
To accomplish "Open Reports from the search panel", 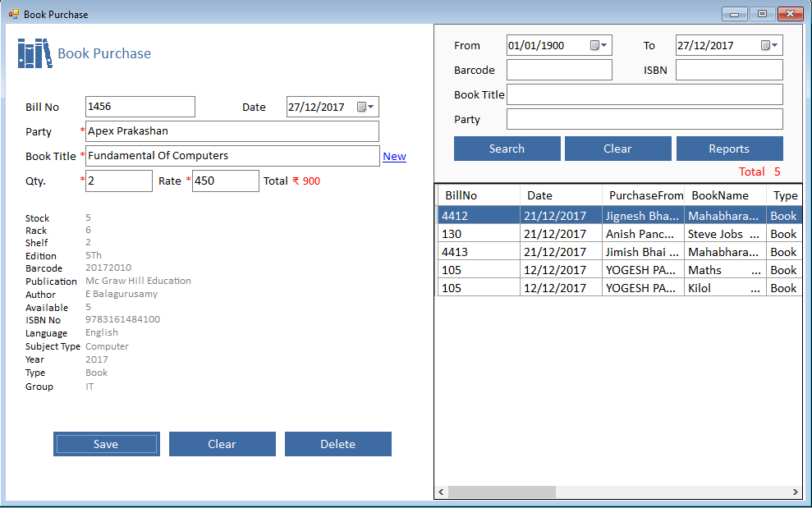I will pos(729,149).
